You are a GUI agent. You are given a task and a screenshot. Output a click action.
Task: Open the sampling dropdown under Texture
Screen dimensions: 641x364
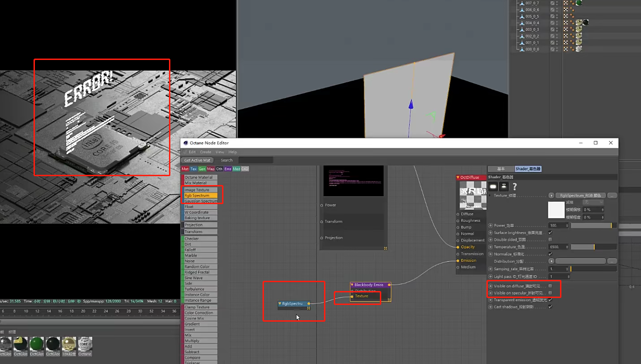(x=594, y=203)
